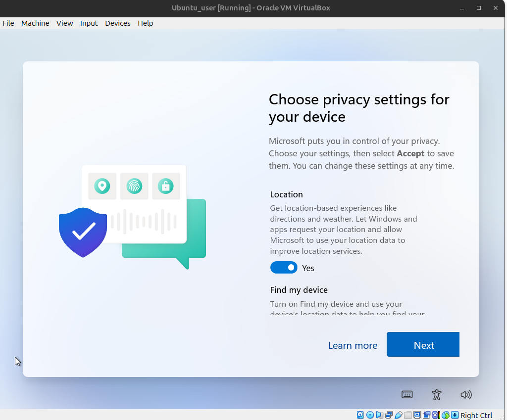Open the Learn more link
This screenshot has width=507, height=420.
[x=353, y=345]
